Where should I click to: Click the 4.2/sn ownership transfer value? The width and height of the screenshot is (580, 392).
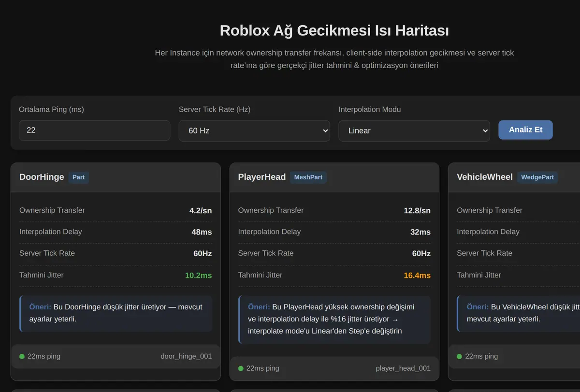click(x=201, y=210)
